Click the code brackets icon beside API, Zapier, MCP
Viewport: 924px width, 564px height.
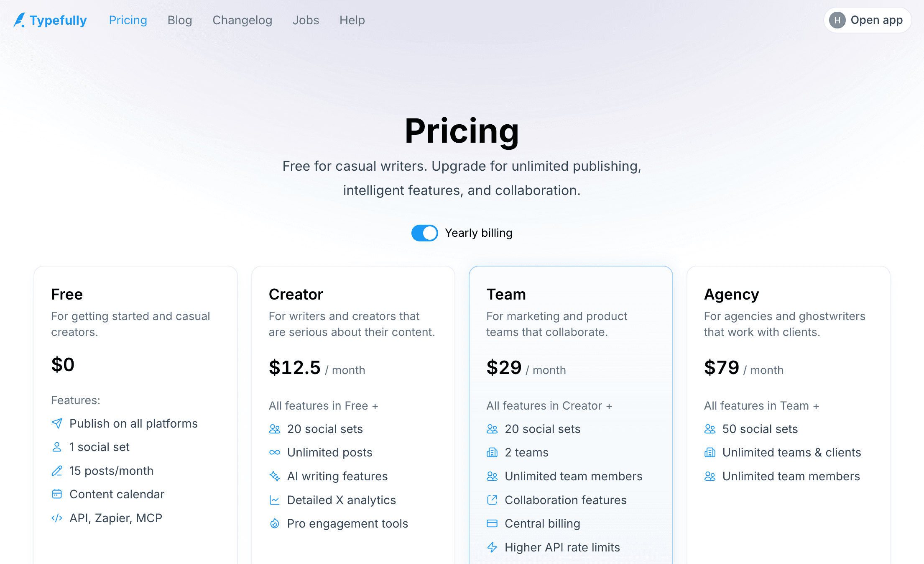[x=57, y=518]
